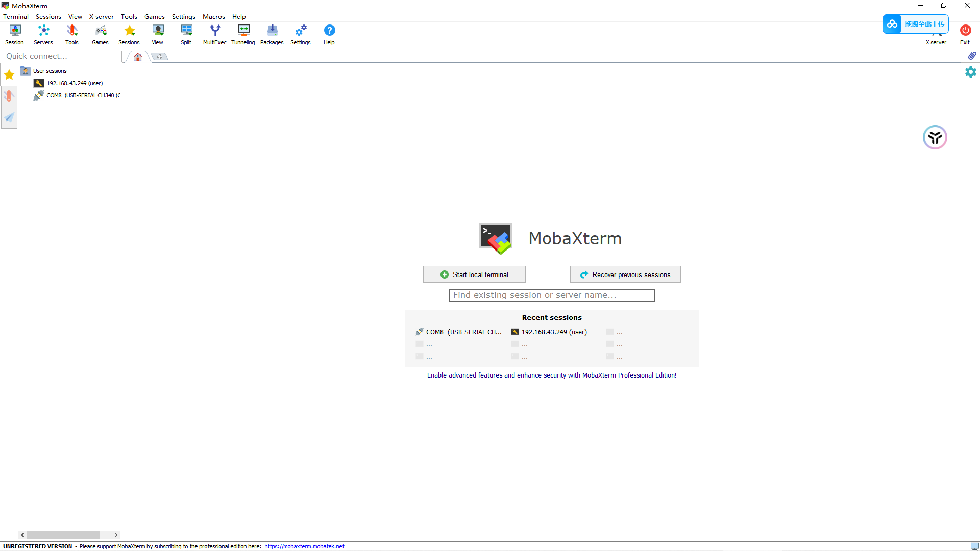This screenshot has height=551, width=980.
Task: Select the Home tab icon
Action: click(138, 57)
